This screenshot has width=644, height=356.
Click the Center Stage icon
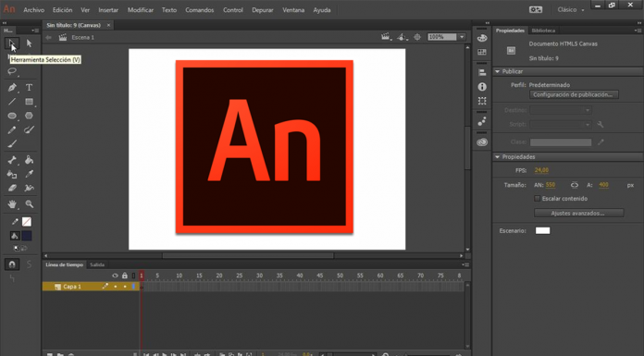(x=417, y=37)
